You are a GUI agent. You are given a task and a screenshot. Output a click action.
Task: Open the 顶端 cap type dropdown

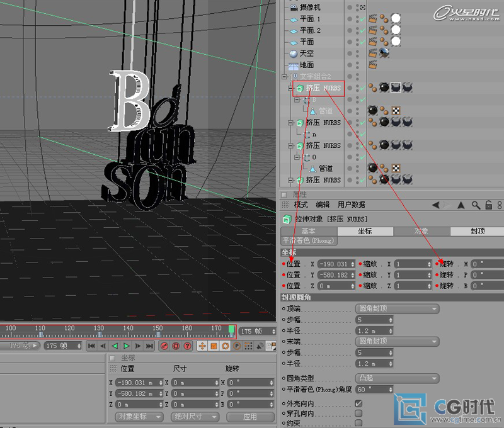398,308
